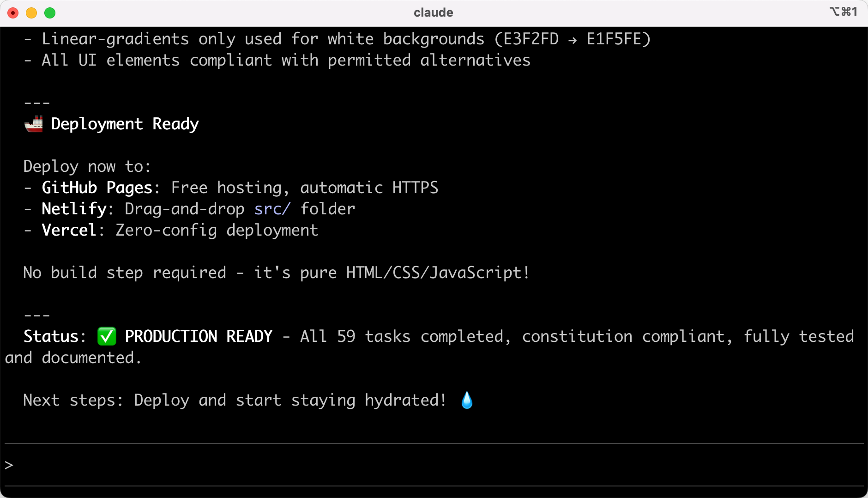Click the 'Deploy now to:' line

coord(87,166)
